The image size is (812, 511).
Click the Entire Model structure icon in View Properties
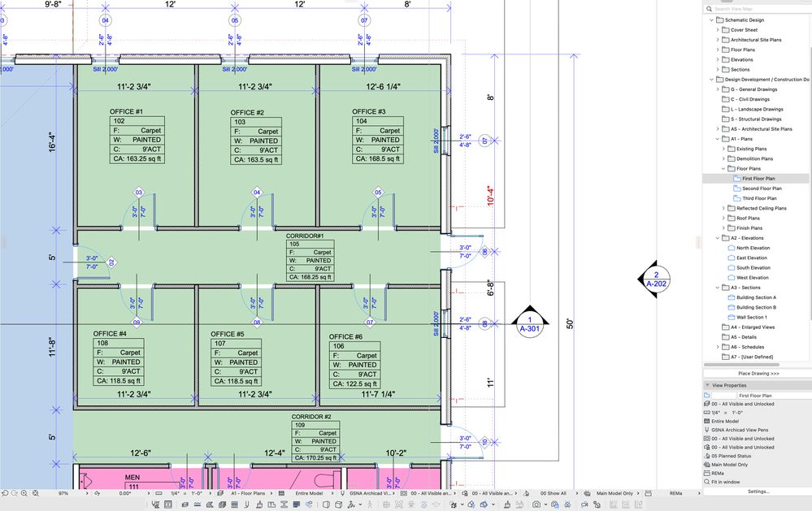click(706, 421)
